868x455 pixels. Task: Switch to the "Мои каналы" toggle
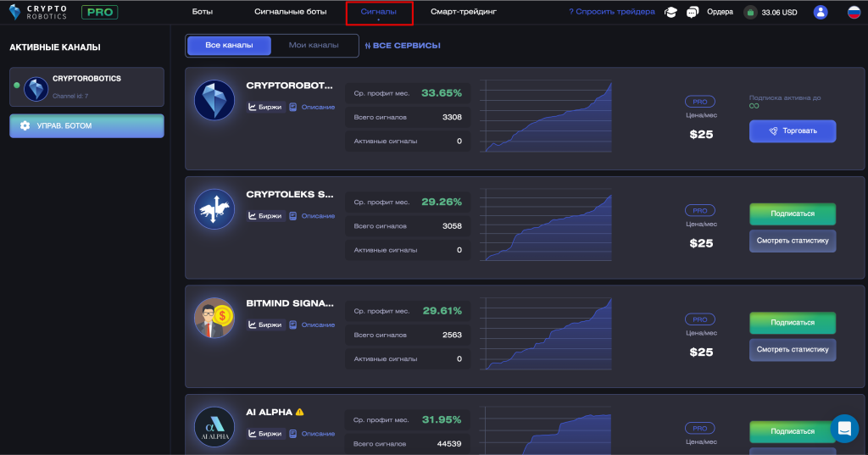314,45
